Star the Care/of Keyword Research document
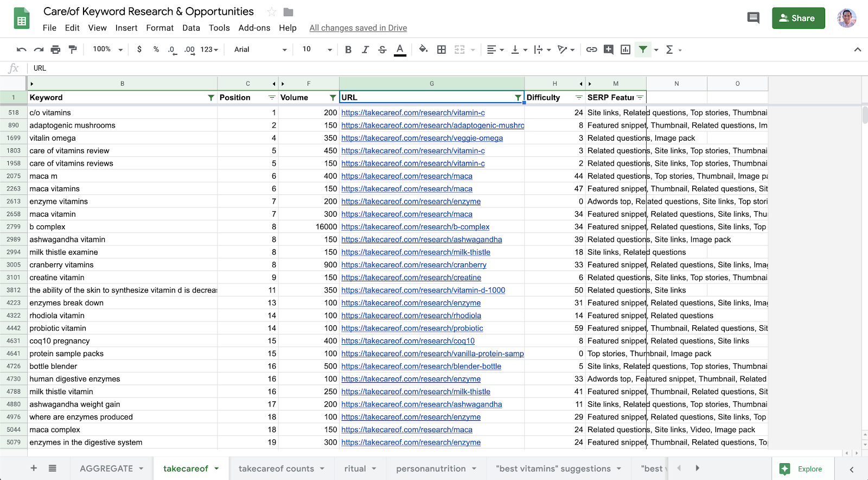Viewport: 868px width, 480px height. coord(272,12)
